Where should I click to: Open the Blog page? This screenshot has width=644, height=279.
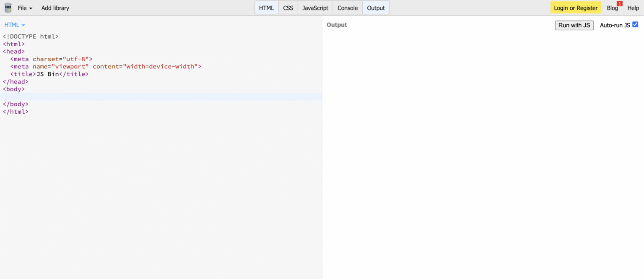pyautogui.click(x=613, y=8)
